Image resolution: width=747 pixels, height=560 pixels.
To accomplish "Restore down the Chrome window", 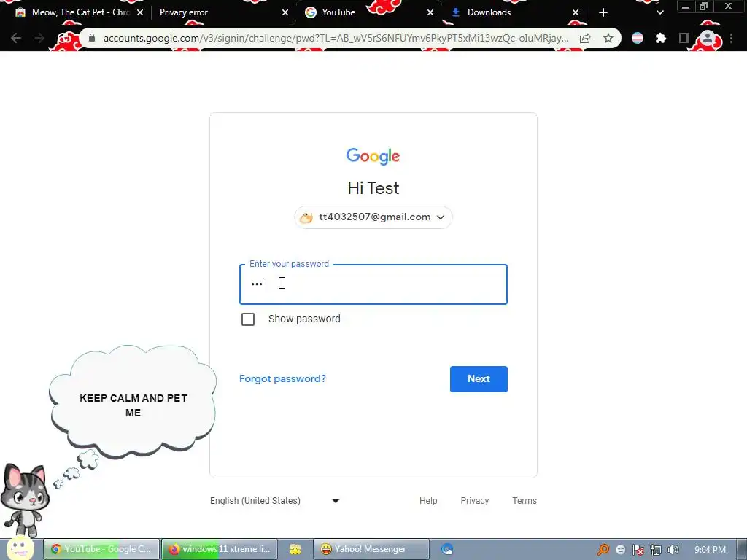I will pyautogui.click(x=704, y=6).
